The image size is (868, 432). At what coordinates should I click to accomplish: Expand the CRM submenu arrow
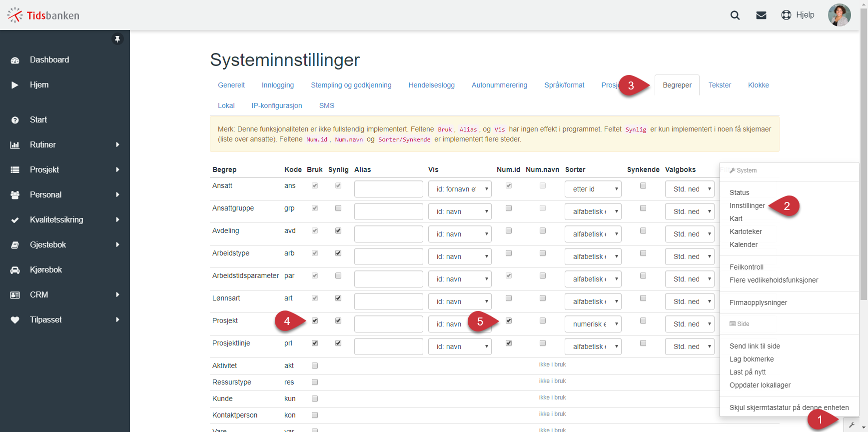coord(117,294)
